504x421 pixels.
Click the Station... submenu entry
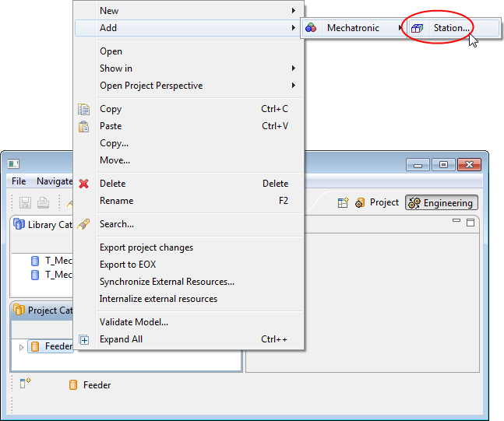point(453,28)
